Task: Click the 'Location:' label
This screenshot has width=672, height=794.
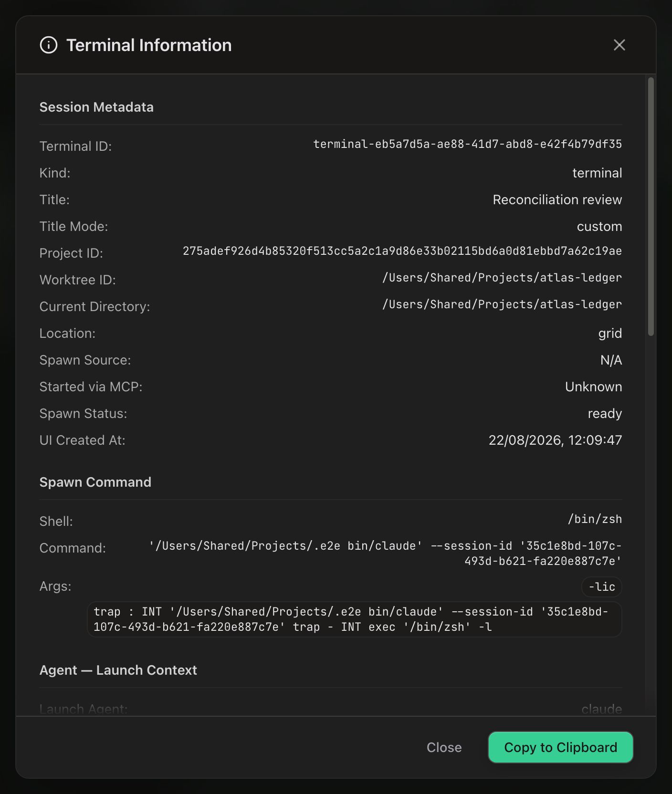Action: pyautogui.click(x=68, y=333)
